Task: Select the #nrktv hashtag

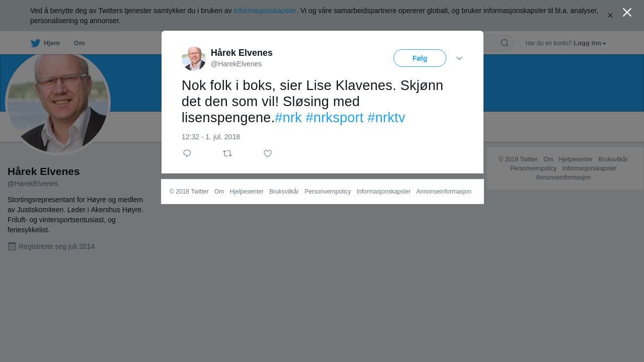Action: click(386, 118)
